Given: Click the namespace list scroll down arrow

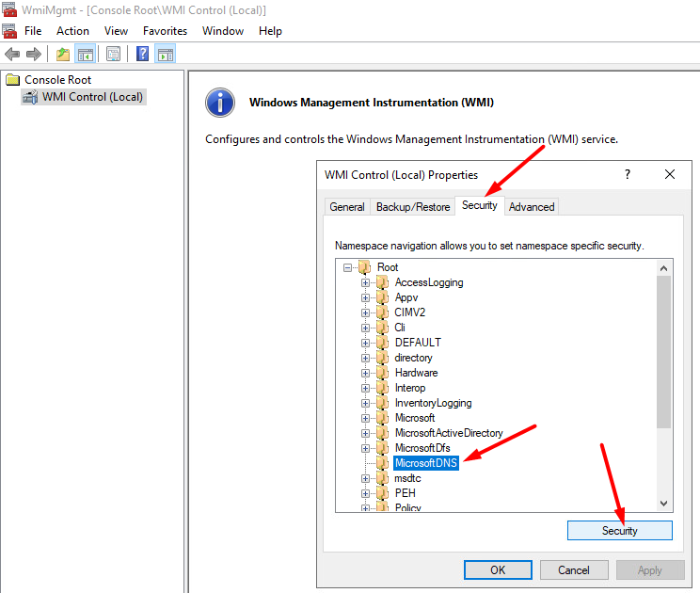Looking at the screenshot, I should [664, 504].
